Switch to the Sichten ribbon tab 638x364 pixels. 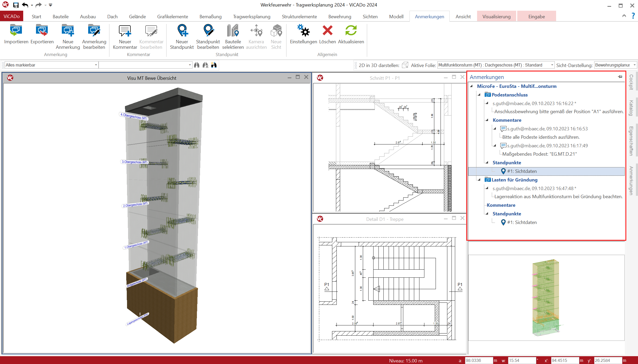pyautogui.click(x=370, y=16)
